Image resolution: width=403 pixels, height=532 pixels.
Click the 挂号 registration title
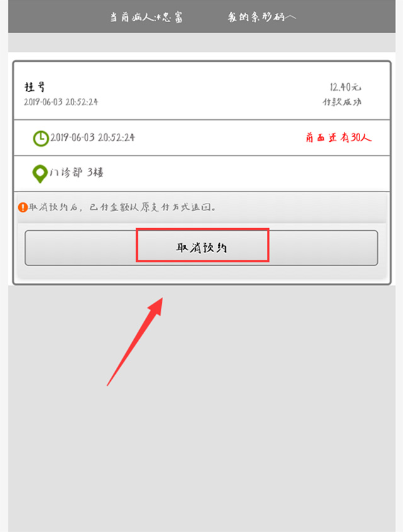click(x=35, y=87)
